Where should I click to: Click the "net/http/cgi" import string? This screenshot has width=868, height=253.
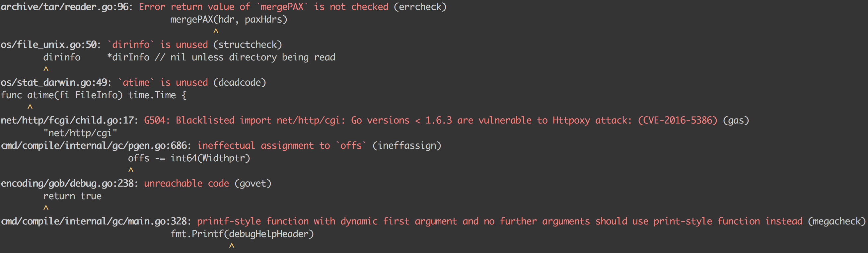pyautogui.click(x=80, y=133)
